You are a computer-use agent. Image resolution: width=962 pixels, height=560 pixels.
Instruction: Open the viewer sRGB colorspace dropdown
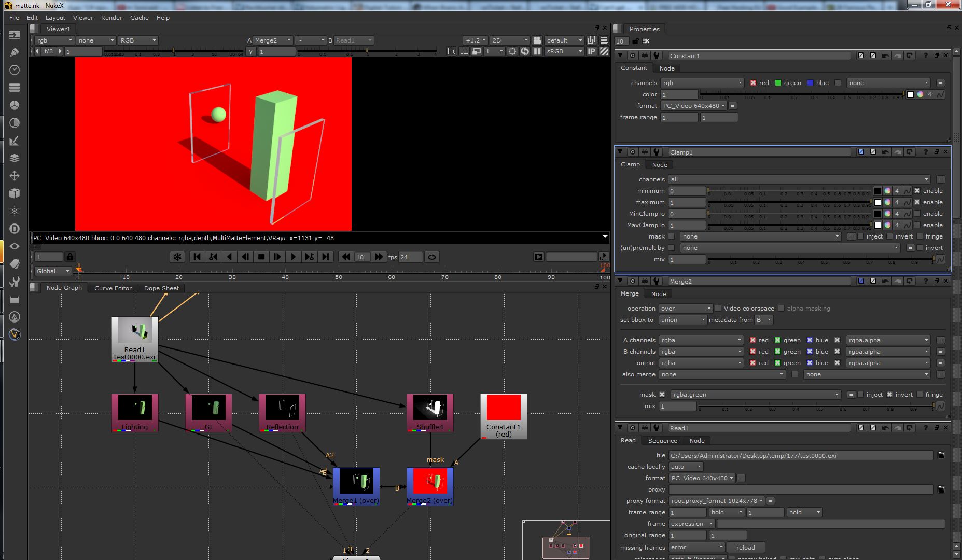point(564,51)
